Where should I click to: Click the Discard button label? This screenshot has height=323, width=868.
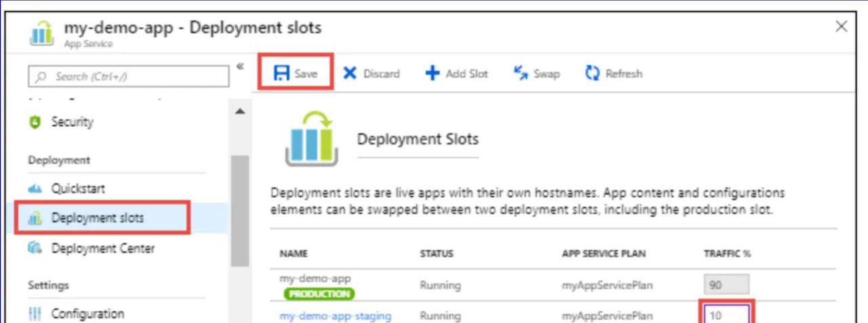(x=381, y=74)
